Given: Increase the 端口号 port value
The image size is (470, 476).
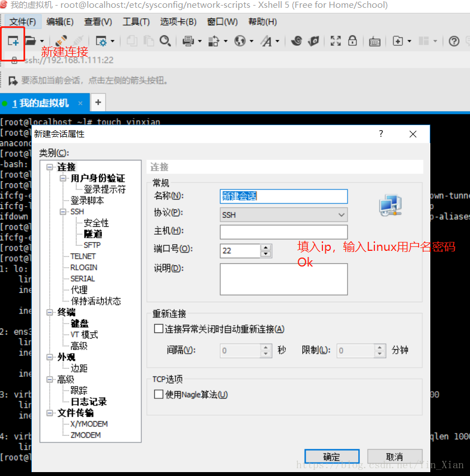Looking at the screenshot, I should click(265, 247).
